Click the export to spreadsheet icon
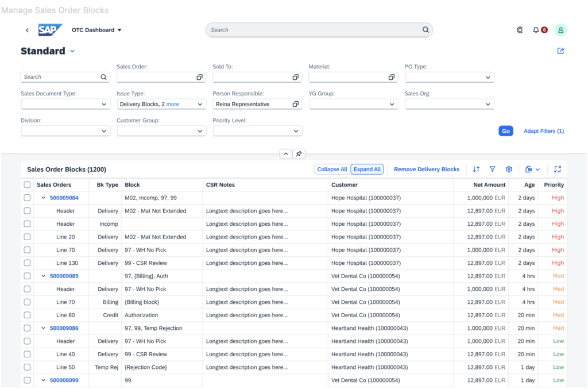 [x=528, y=169]
